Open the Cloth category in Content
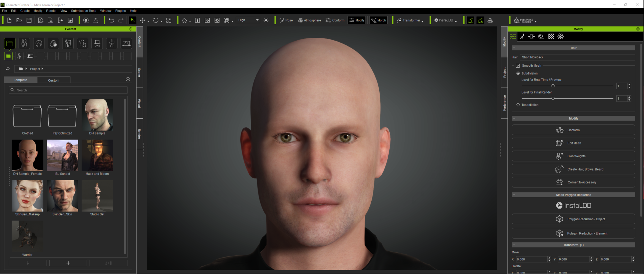The height and width of the screenshot is (274, 644). click(x=83, y=43)
